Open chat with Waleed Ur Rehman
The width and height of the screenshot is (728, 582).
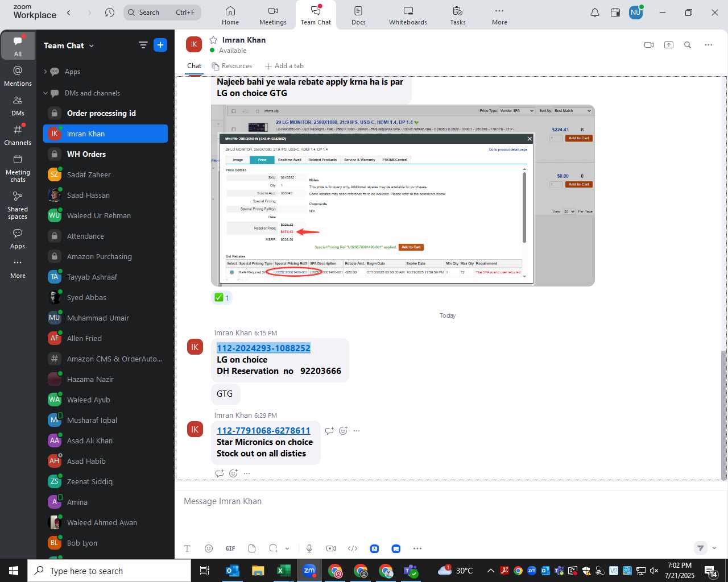point(105,215)
